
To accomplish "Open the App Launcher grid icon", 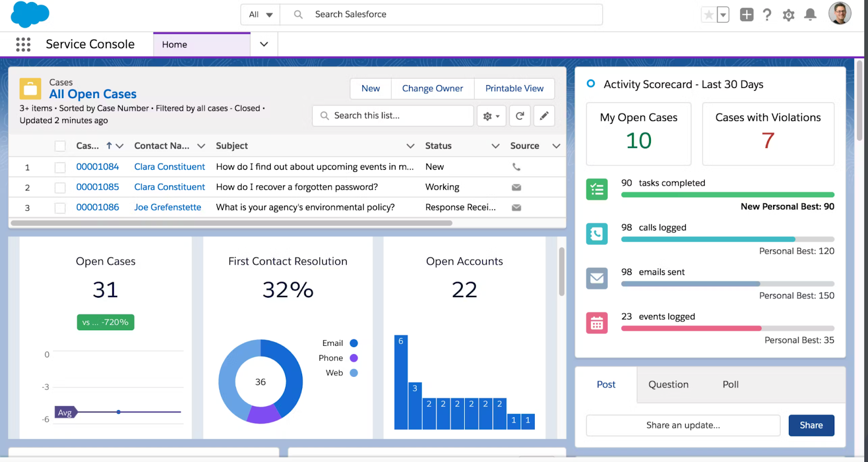I will [23, 44].
